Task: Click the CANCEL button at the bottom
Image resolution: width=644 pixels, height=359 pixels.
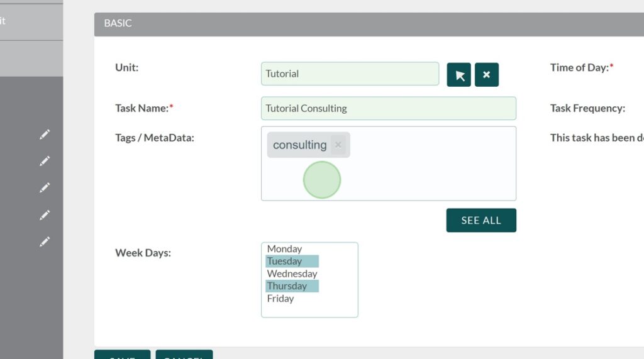Action: click(x=184, y=355)
